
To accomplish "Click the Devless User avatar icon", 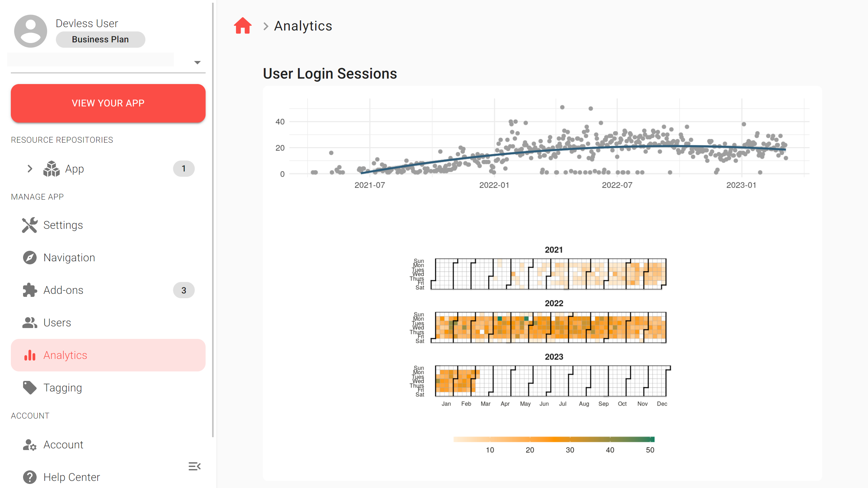I will (31, 31).
